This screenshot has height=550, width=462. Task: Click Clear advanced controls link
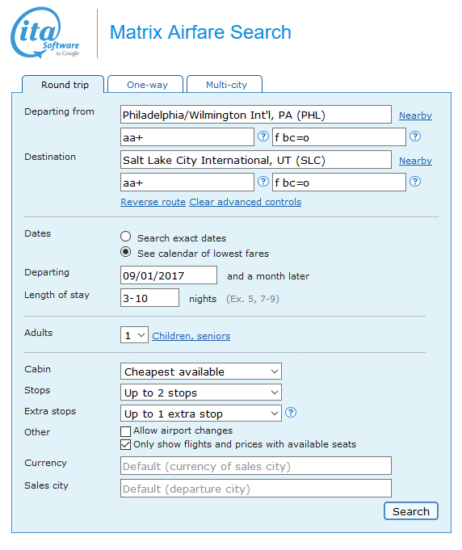coord(245,202)
